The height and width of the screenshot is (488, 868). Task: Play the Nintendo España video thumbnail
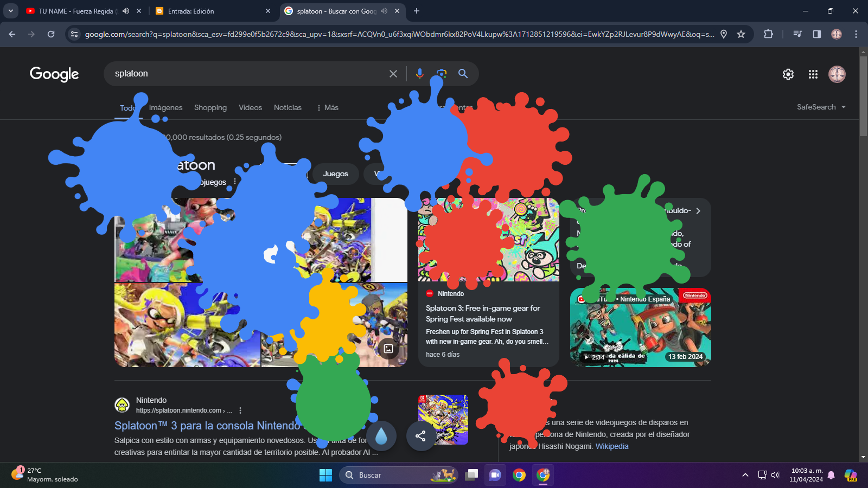click(641, 328)
